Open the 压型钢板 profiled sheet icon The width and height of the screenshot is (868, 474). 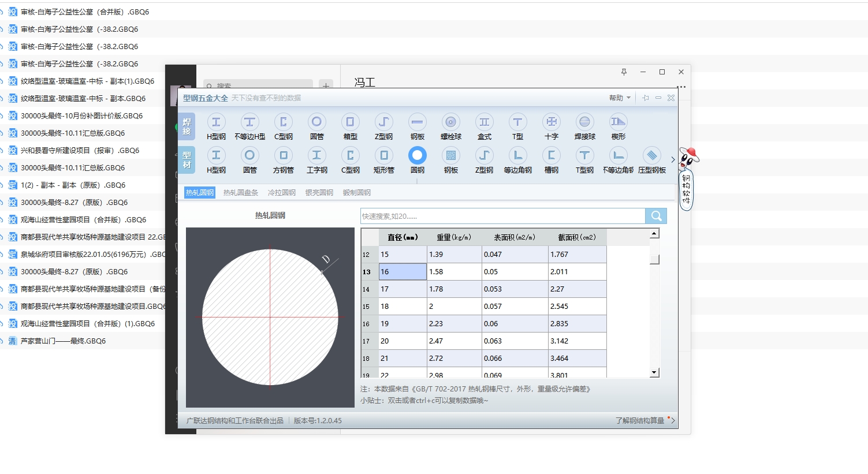[x=651, y=161]
